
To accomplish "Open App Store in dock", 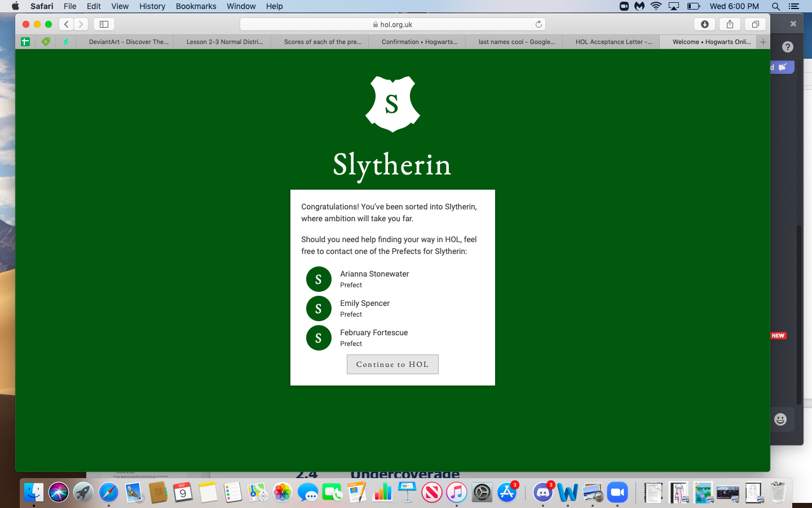I will click(507, 492).
